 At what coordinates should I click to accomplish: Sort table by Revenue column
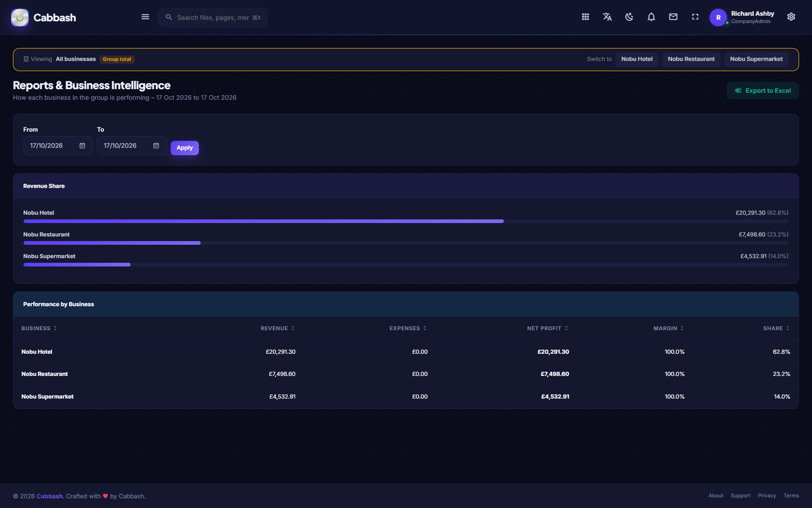coord(278,328)
